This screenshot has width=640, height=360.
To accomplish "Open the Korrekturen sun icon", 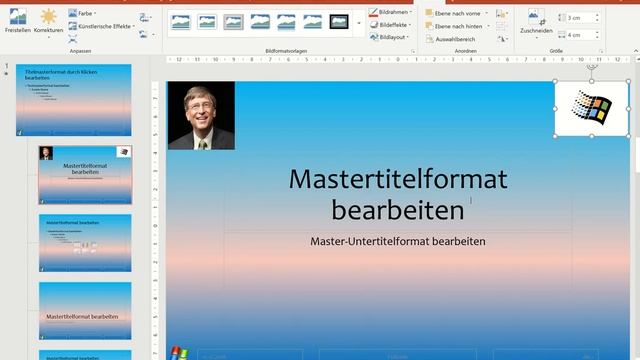I will coord(48,17).
